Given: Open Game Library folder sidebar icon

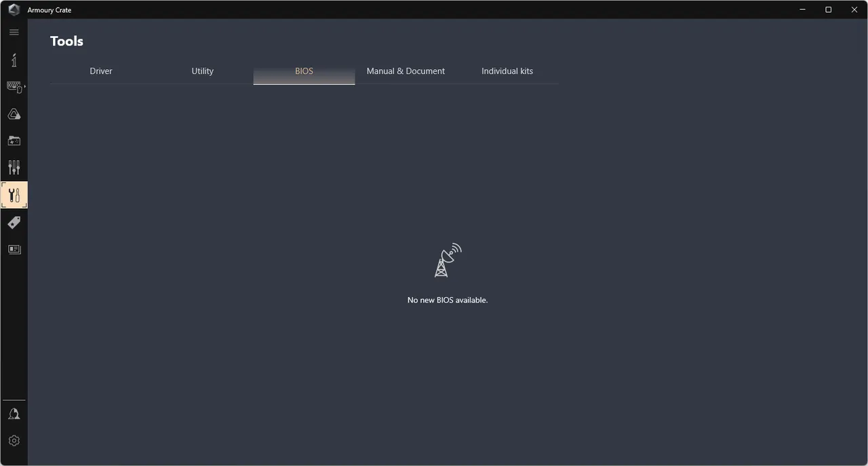Looking at the screenshot, I should click(x=14, y=141).
